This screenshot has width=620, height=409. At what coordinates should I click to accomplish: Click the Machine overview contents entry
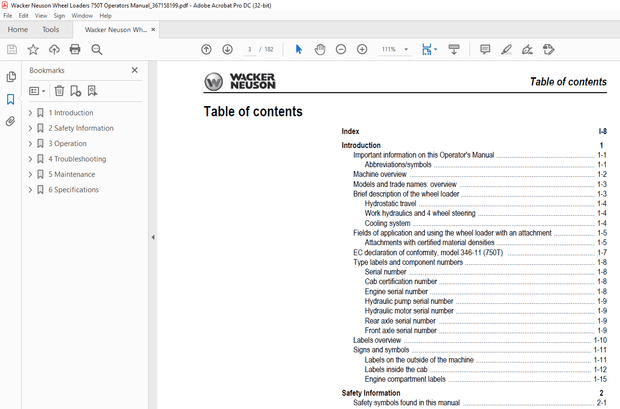tap(380, 174)
